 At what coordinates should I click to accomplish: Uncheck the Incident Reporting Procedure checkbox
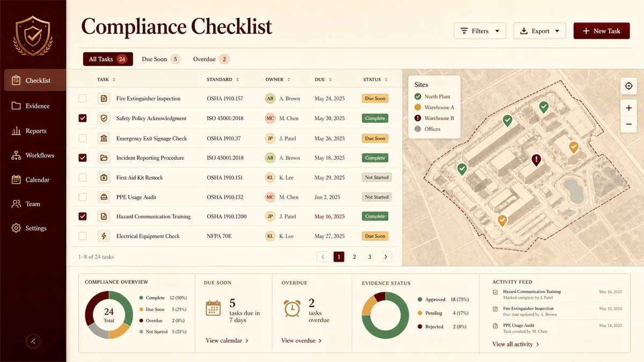pyautogui.click(x=83, y=158)
